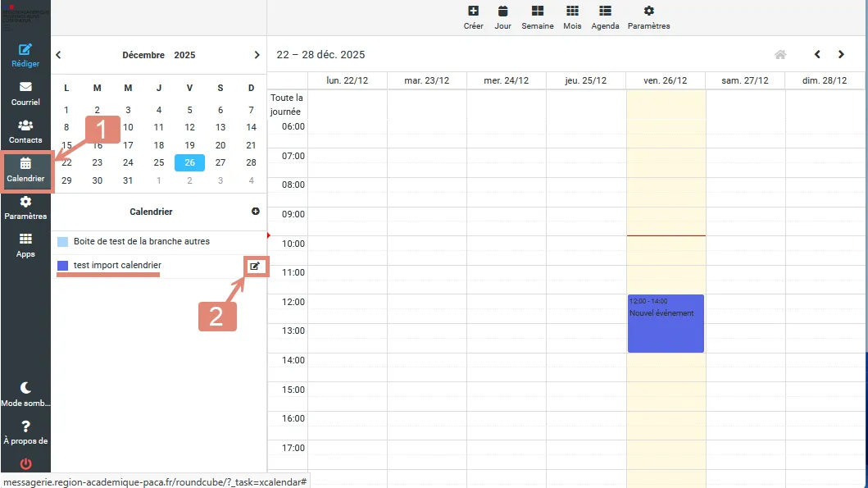
Task: Toggle Mode sombre dark mode
Action: click(x=25, y=395)
